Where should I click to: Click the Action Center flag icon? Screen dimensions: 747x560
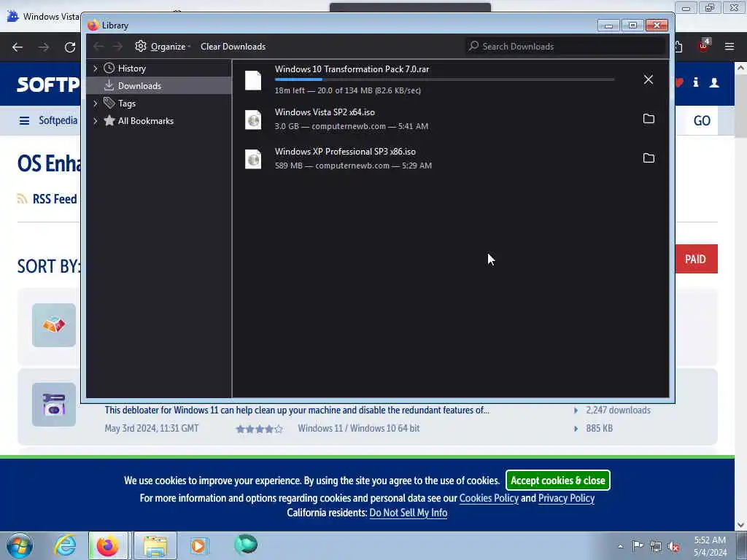coord(638,545)
